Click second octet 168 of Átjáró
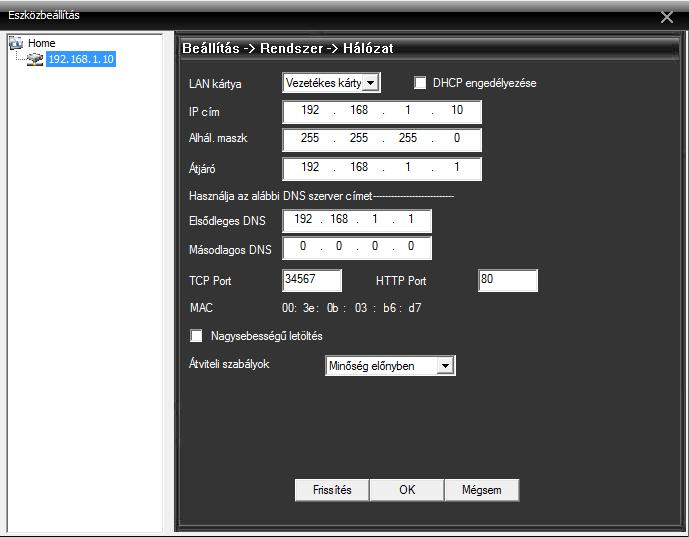The image size is (689, 537). 359,167
